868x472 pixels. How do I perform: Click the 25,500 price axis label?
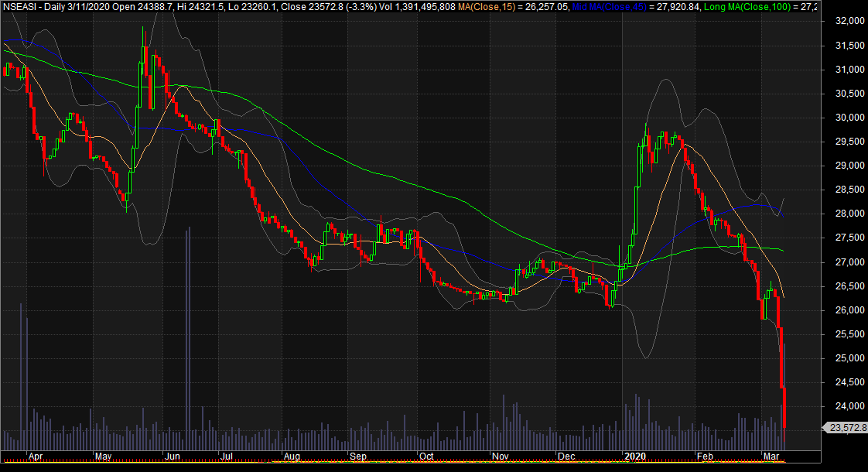[849, 334]
